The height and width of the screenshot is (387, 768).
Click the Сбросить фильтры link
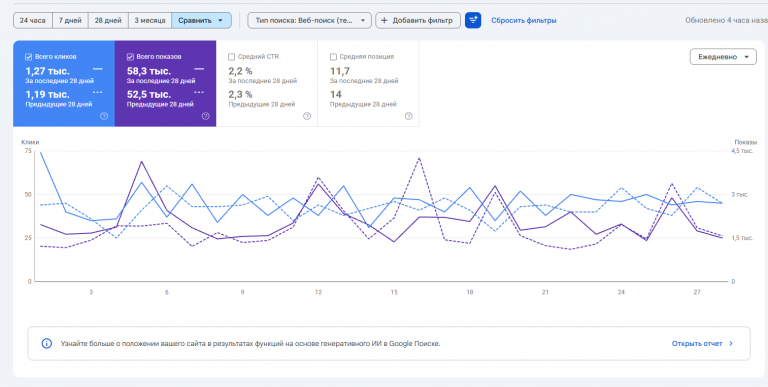(524, 21)
